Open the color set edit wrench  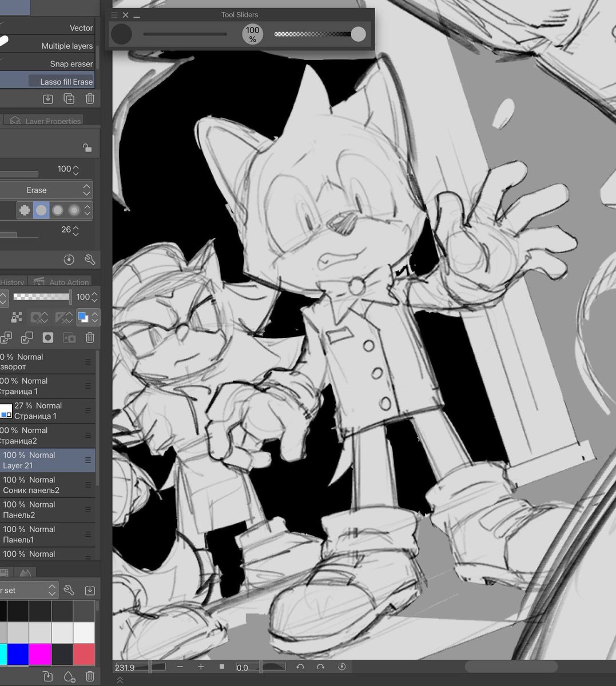point(69,590)
